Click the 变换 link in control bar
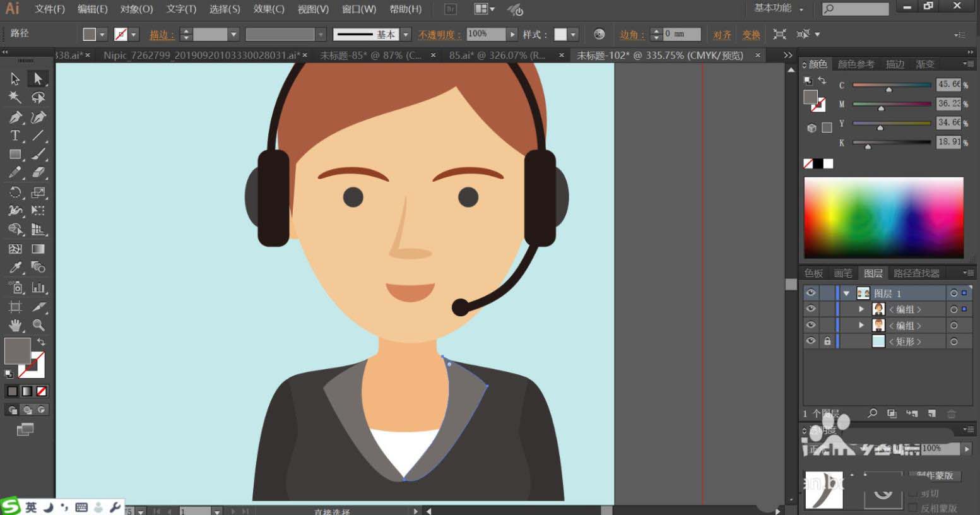980x515 pixels. tap(751, 35)
